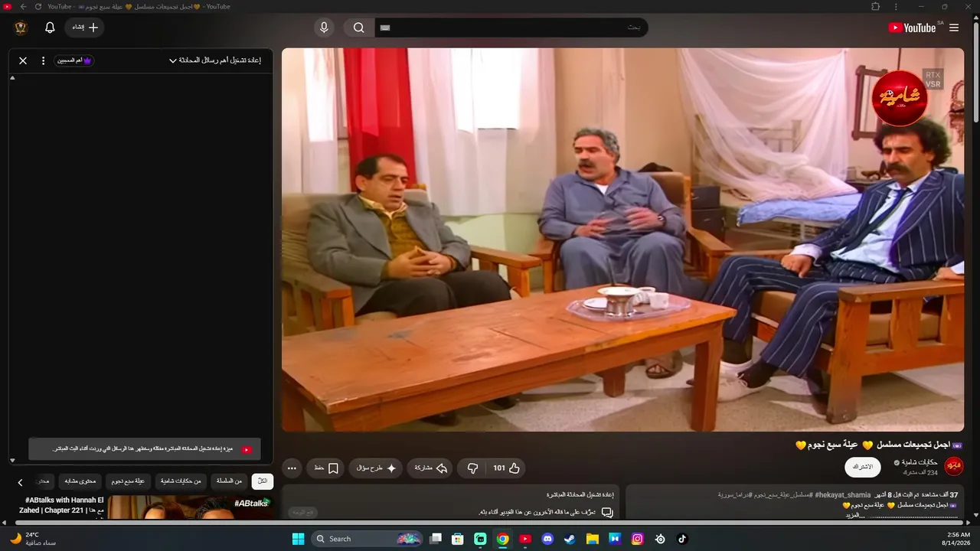Expand the description with المزيد
This screenshot has width=980, height=551.
click(x=856, y=515)
